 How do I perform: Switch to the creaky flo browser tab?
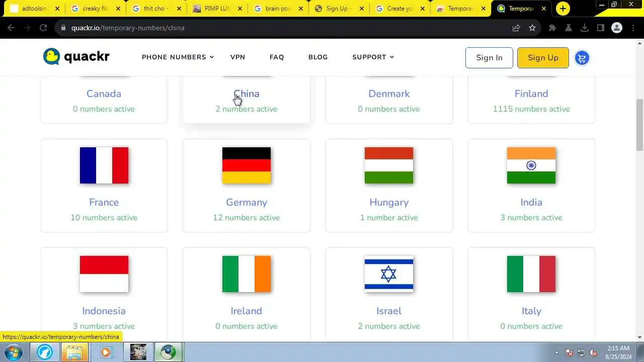(95, 9)
